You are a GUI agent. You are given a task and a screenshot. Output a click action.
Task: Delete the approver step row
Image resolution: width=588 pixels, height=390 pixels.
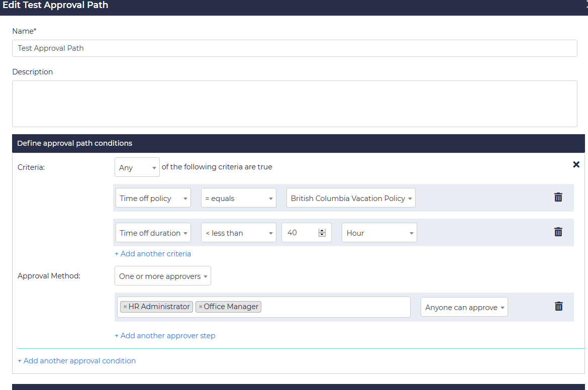tap(558, 306)
